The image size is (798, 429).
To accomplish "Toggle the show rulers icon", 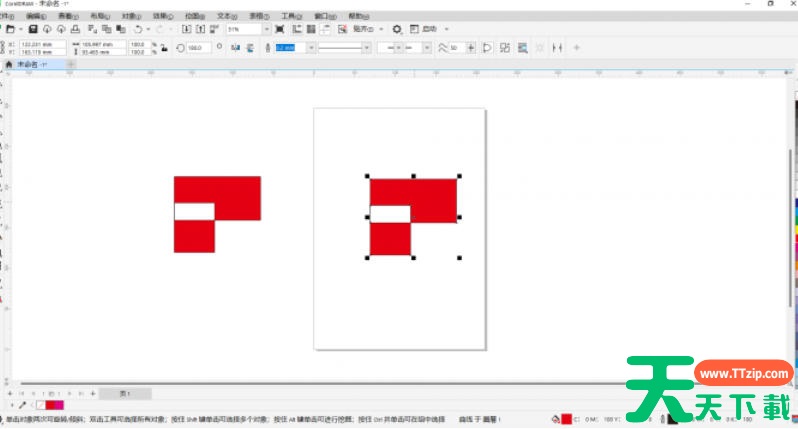I will [x=295, y=30].
